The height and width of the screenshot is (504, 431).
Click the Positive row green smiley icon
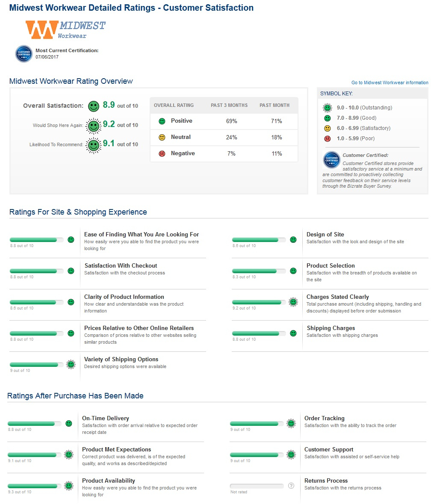pyautogui.click(x=162, y=121)
